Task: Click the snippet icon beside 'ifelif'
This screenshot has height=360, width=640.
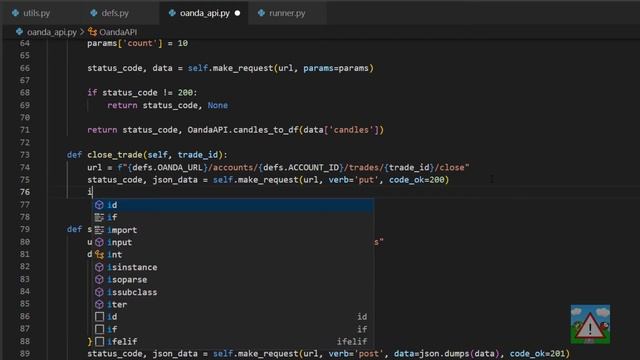Action: [x=99, y=341]
